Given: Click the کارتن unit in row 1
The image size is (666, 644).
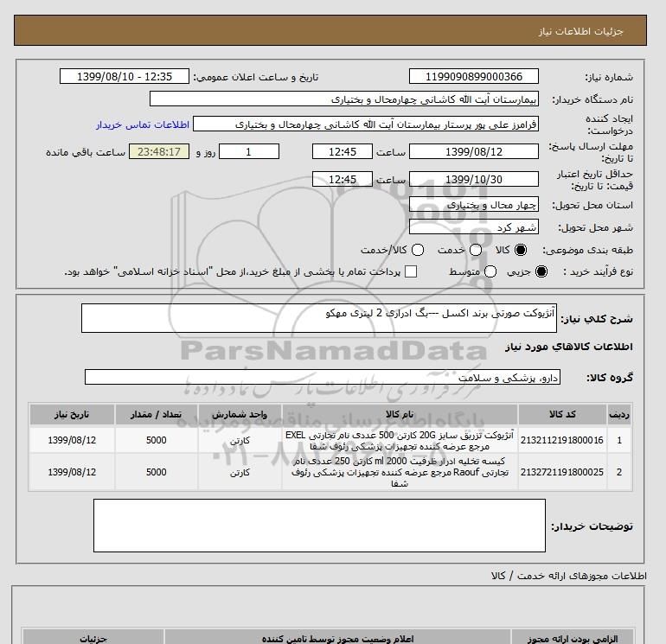Looking at the screenshot, I should click(240, 441).
